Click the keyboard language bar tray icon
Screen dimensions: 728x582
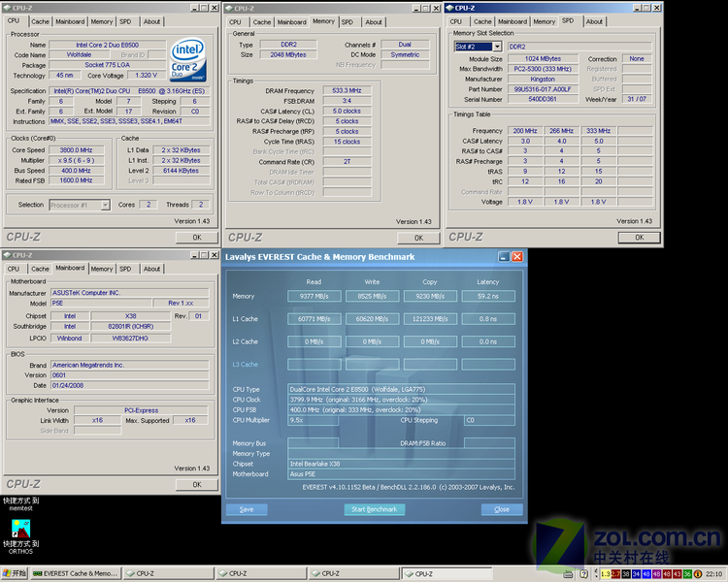coord(568,574)
